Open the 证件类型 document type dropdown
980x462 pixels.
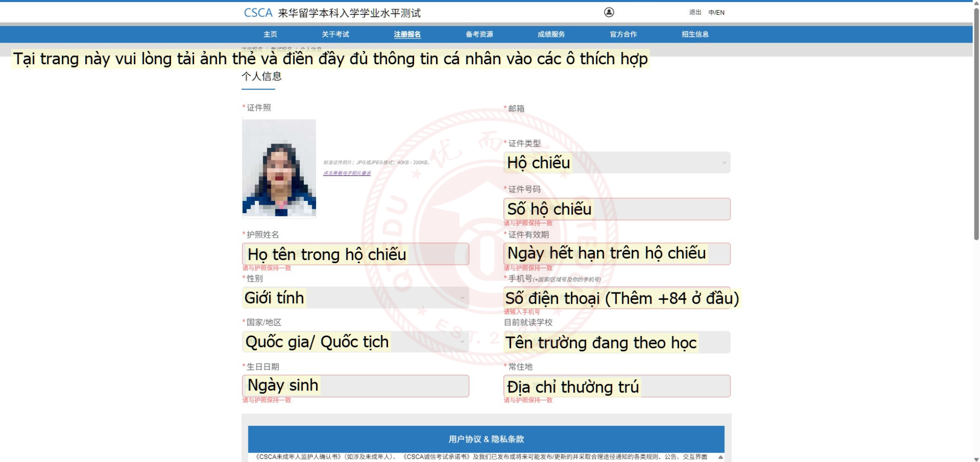[x=616, y=163]
